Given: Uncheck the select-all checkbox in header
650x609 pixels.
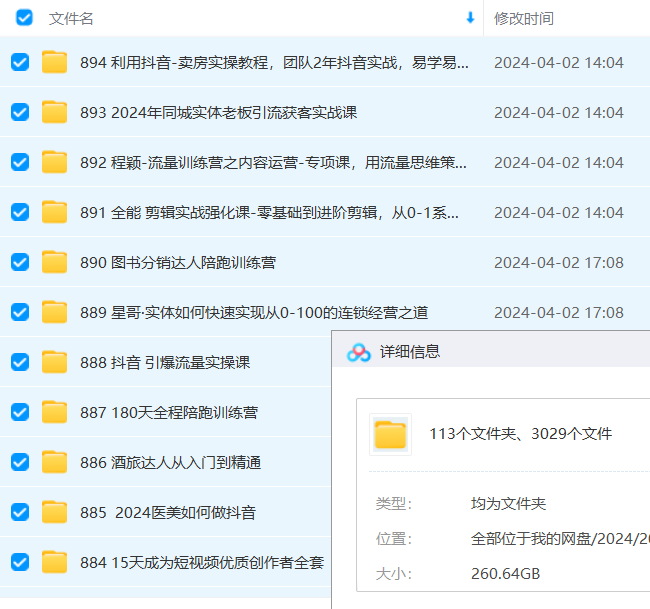Looking at the screenshot, I should 24,18.
